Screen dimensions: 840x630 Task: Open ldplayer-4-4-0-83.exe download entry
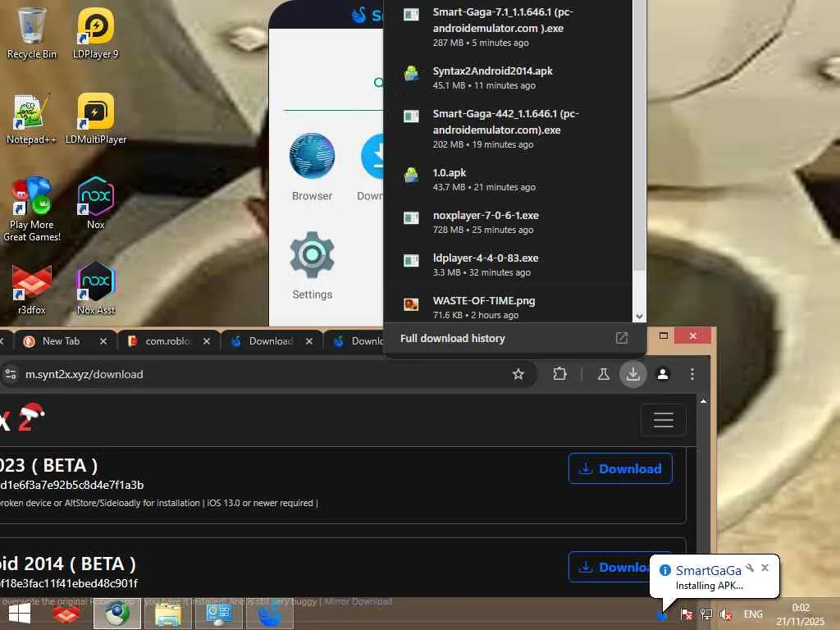[509, 265]
